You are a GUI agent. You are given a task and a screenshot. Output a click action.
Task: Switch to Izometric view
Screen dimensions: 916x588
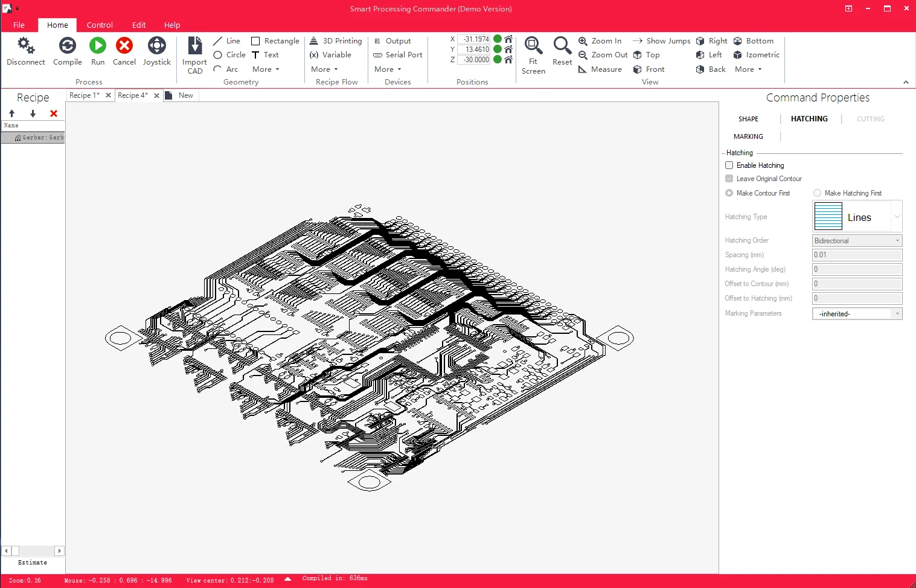(757, 55)
